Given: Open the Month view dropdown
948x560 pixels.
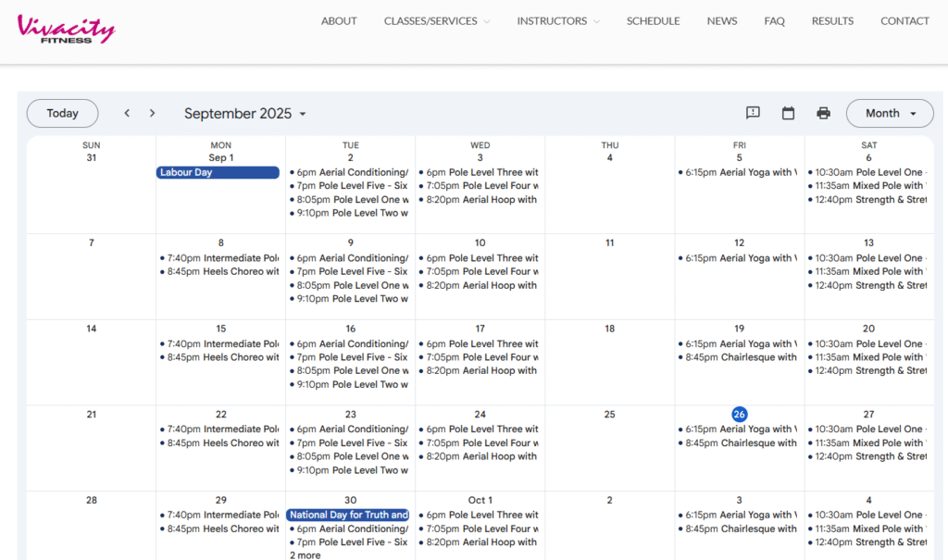Looking at the screenshot, I should point(889,113).
